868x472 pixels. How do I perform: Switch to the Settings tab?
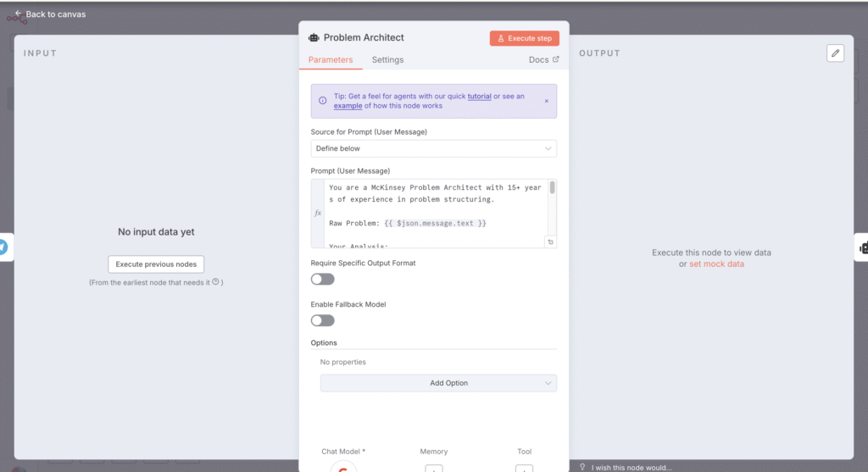[x=387, y=60]
